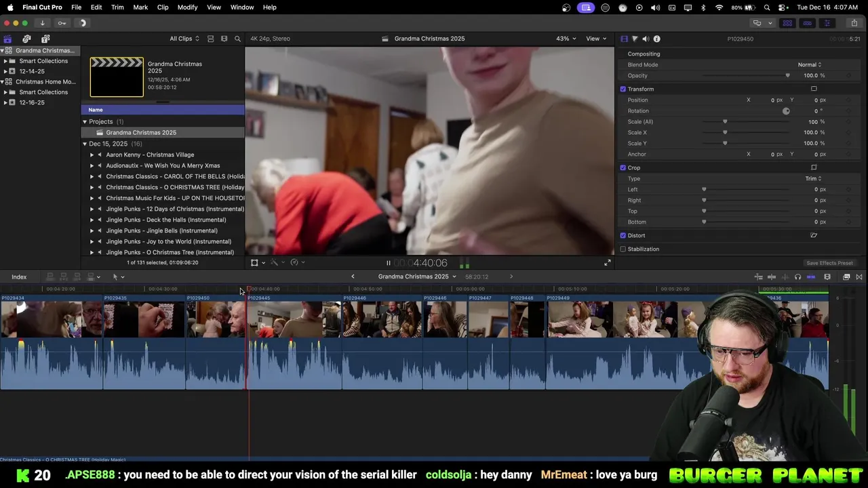868x488 pixels.
Task: Go back in timeline history arrow
Action: [353, 277]
